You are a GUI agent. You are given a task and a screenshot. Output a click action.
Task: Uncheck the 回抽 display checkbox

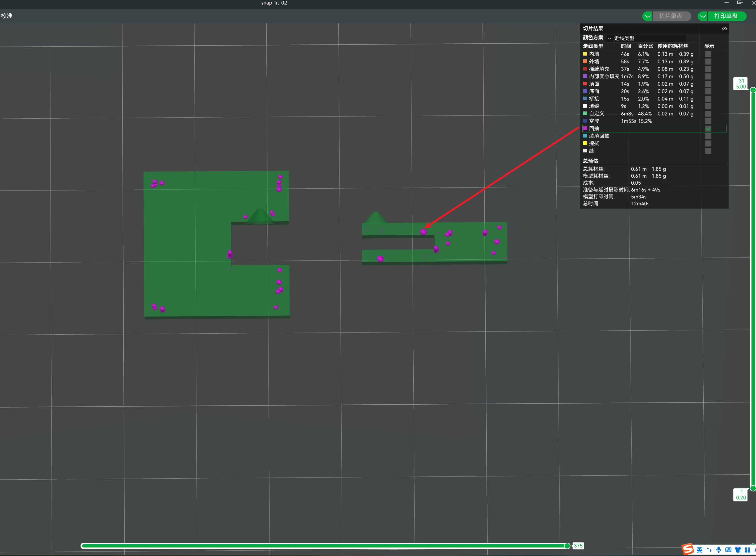coord(708,128)
